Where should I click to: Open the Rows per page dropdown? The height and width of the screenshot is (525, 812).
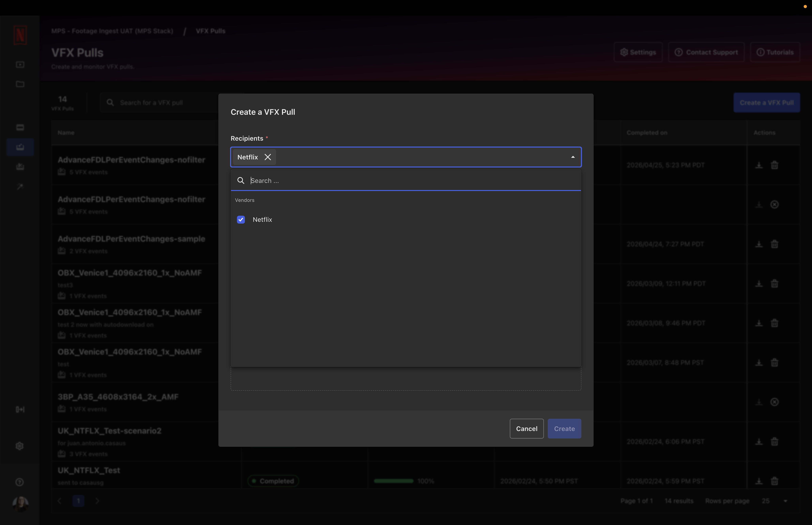pos(775,501)
